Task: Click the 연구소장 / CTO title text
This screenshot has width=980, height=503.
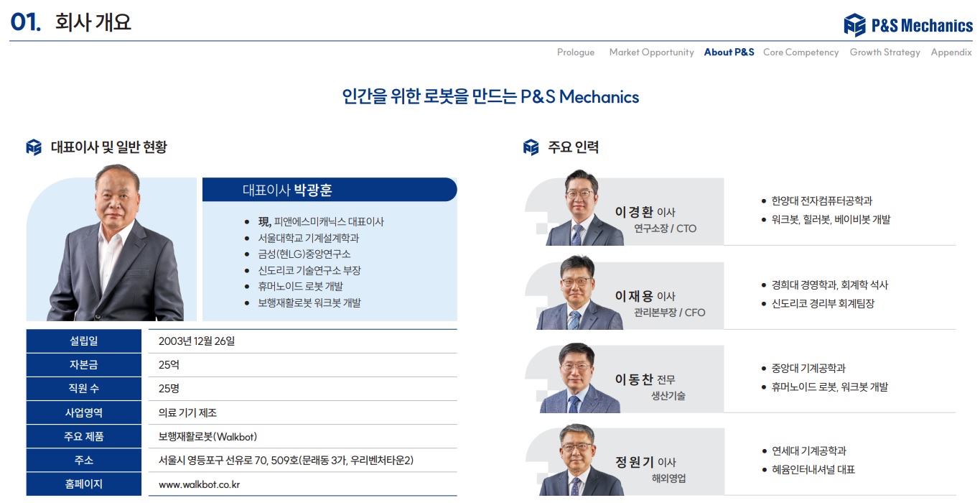Action: [x=665, y=229]
